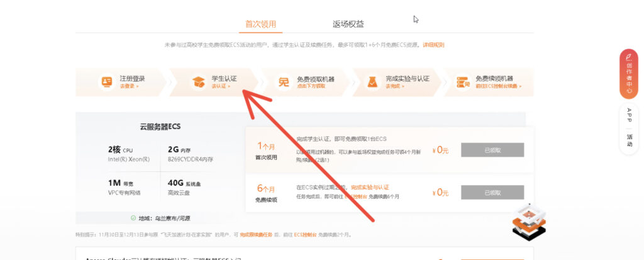Click APP in the right sidebar
This screenshot has height=260, width=644.
pyautogui.click(x=629, y=116)
